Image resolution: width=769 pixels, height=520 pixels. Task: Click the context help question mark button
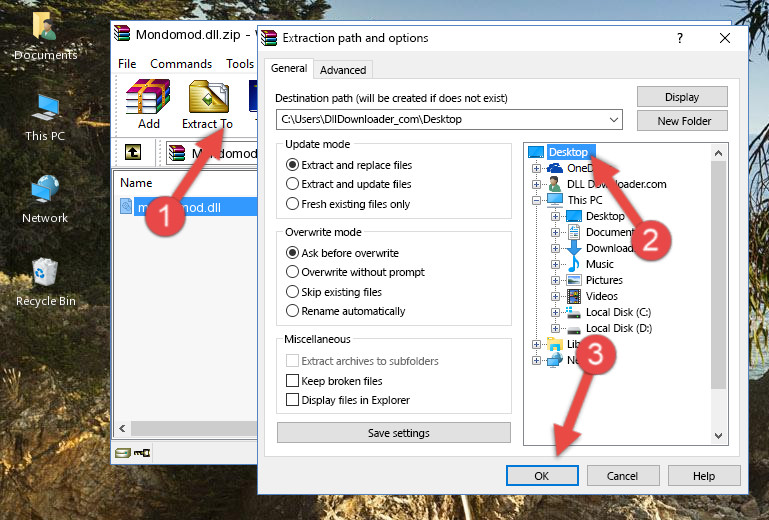click(680, 38)
